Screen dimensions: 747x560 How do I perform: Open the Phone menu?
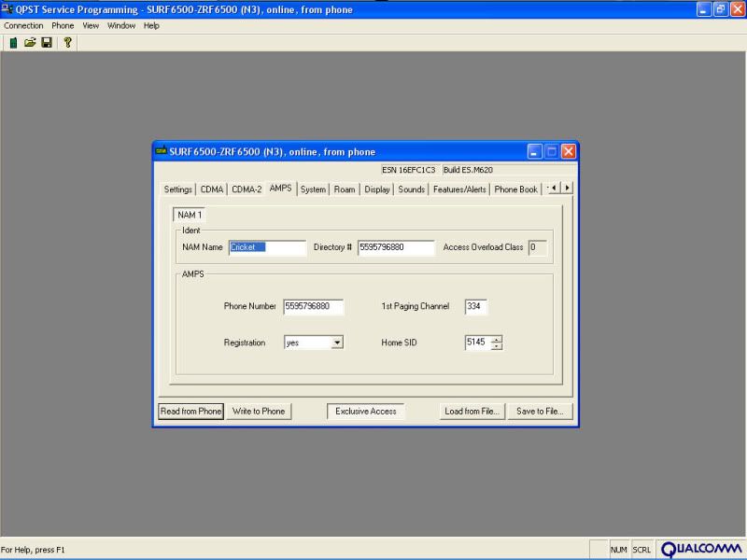coord(63,26)
